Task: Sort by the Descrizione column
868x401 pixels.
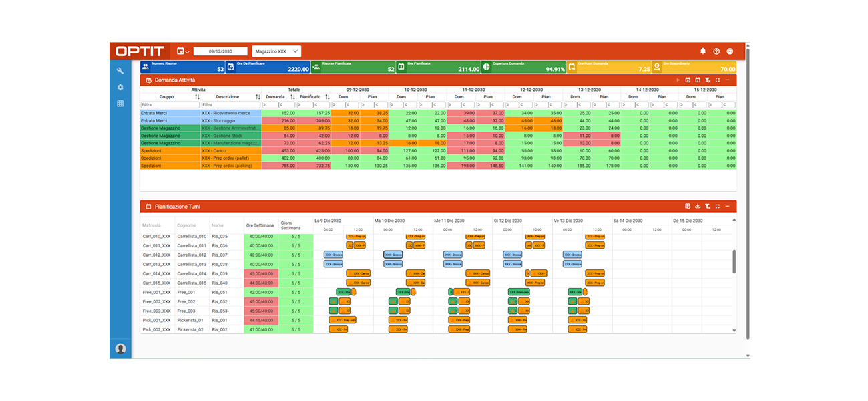Action: coord(258,97)
